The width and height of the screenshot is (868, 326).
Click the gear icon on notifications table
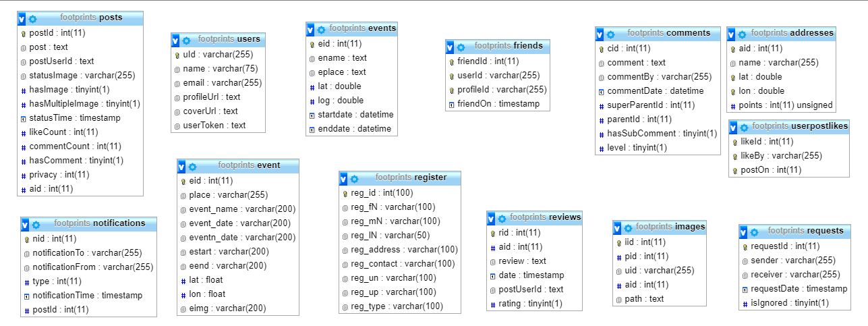36,224
